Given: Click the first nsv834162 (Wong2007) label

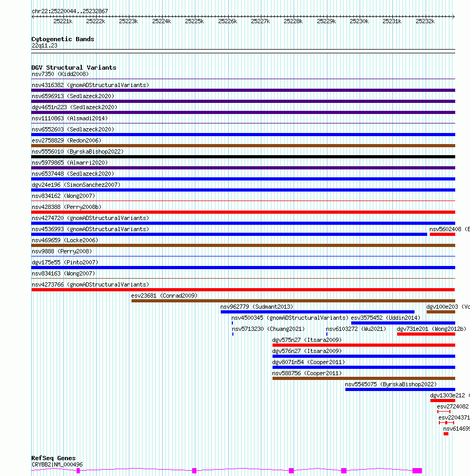Looking at the screenshot, I should coord(63,196).
